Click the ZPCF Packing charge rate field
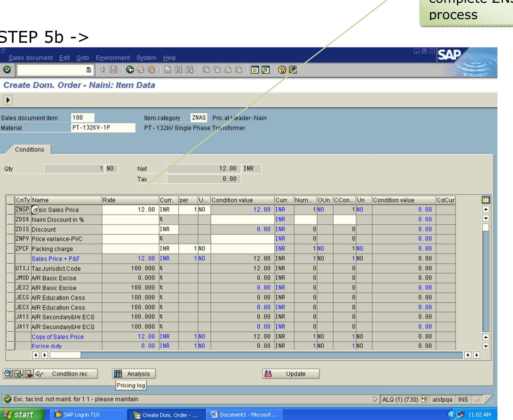513x420 pixels. (x=130, y=249)
